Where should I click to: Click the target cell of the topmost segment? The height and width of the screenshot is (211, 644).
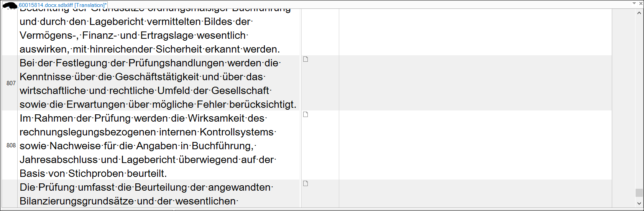[x=475, y=32]
